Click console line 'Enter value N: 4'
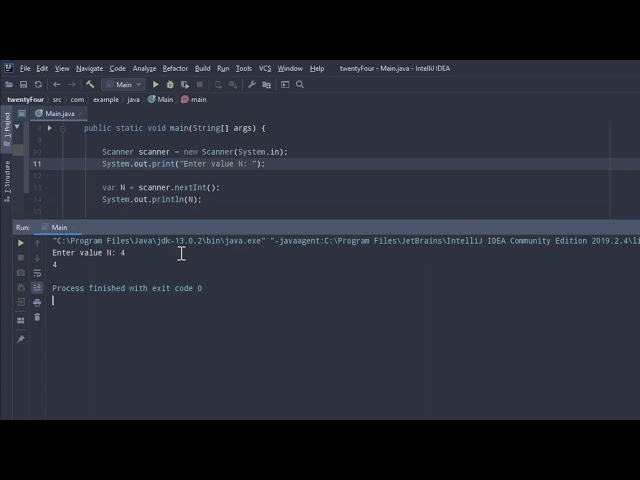Image resolution: width=640 pixels, height=480 pixels. (x=89, y=253)
